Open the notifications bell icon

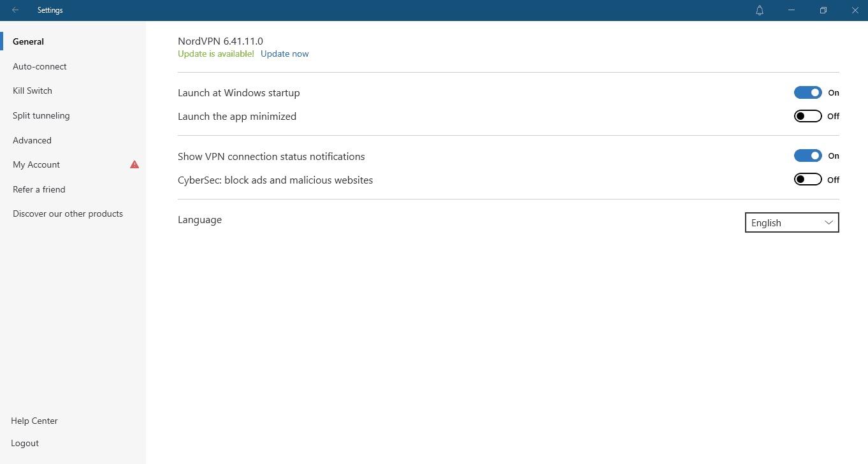click(760, 10)
